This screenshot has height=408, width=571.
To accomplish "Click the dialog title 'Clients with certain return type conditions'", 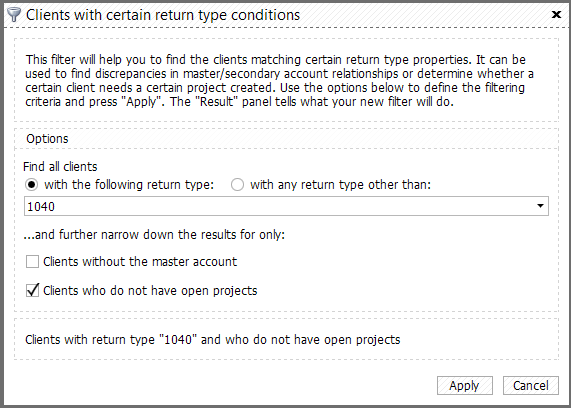I will (163, 15).
